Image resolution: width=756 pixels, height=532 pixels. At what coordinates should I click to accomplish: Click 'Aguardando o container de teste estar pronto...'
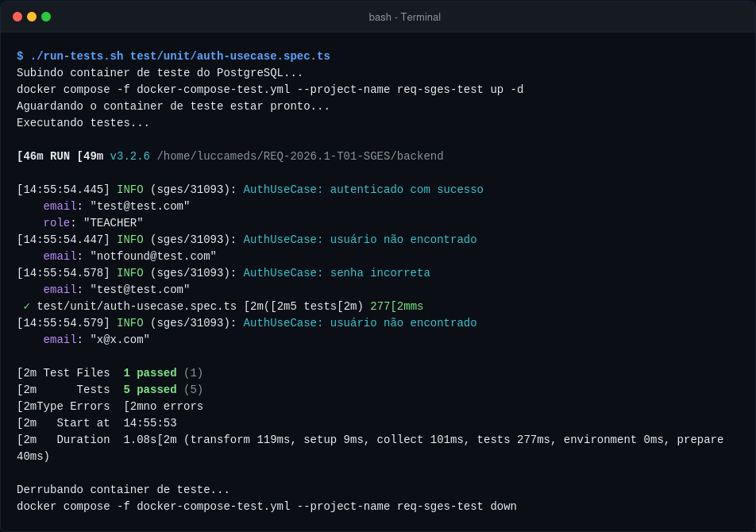(173, 106)
